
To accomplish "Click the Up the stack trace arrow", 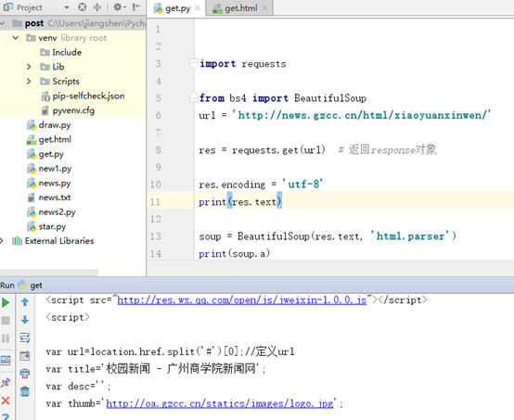I will (x=25, y=302).
